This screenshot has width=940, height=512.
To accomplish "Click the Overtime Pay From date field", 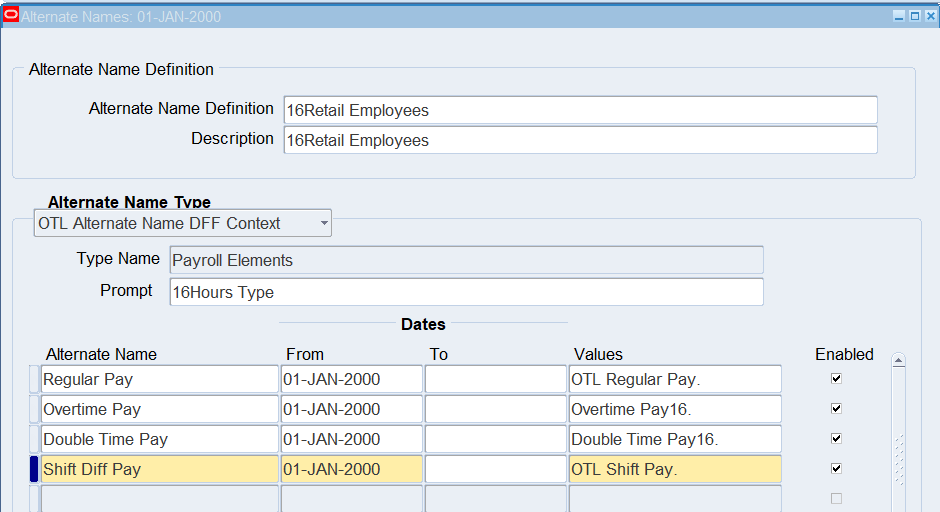I will tap(351, 409).
